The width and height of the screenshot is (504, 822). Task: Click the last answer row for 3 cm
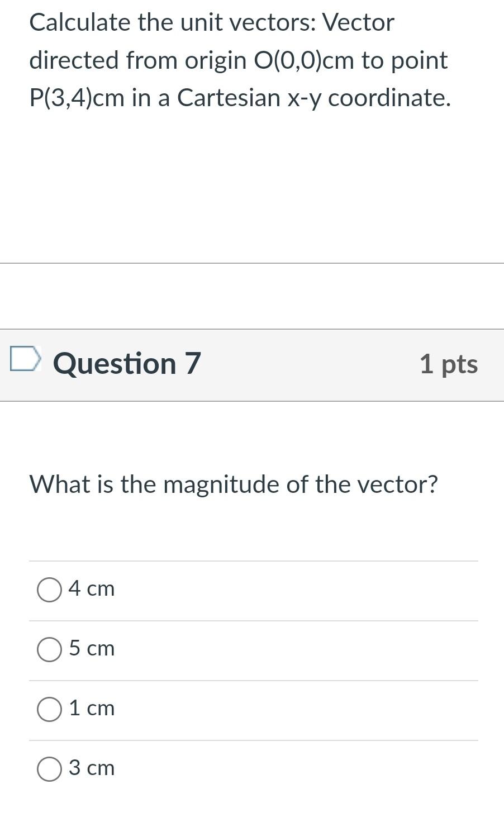(x=251, y=768)
